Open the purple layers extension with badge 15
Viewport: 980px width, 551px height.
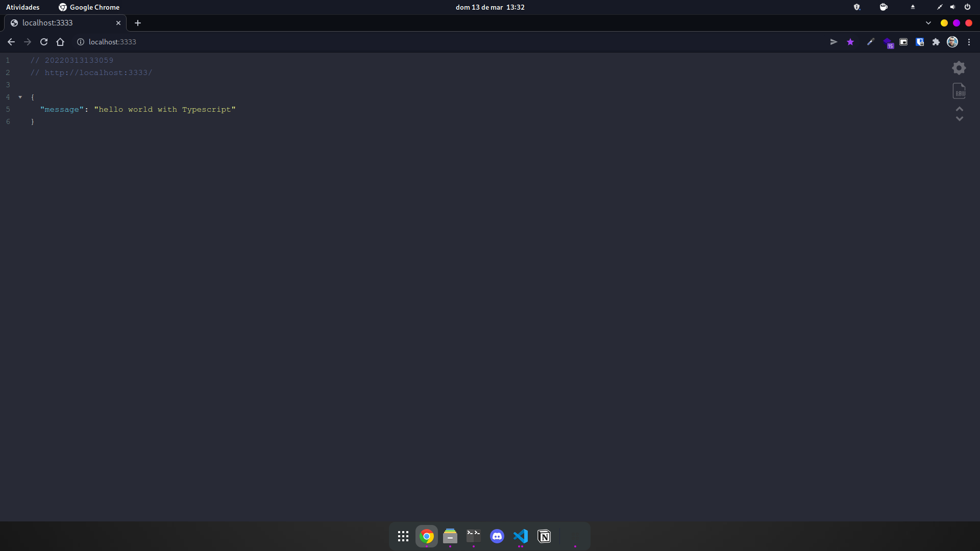tap(888, 42)
